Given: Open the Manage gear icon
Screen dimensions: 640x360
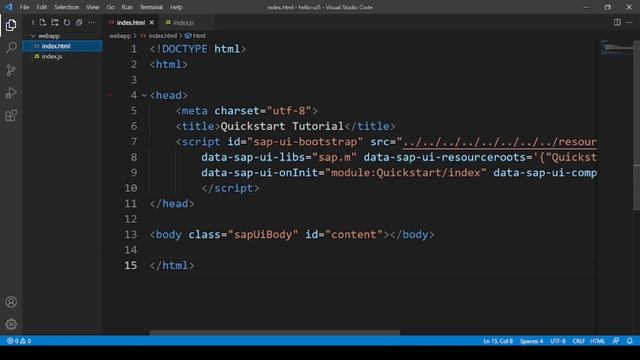Looking at the screenshot, I should click(x=11, y=324).
